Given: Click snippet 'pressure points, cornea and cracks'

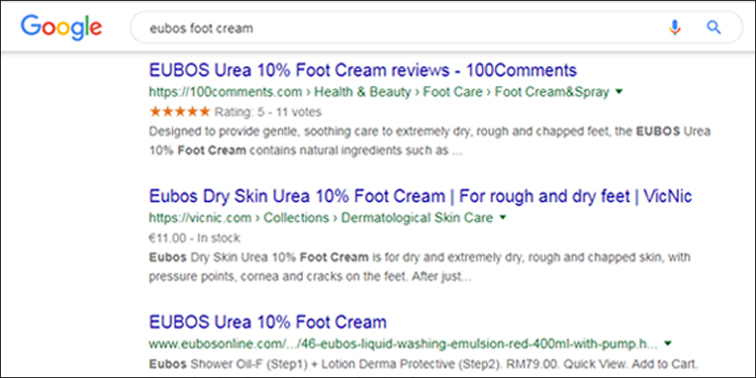Looking at the screenshot, I should (x=310, y=278).
